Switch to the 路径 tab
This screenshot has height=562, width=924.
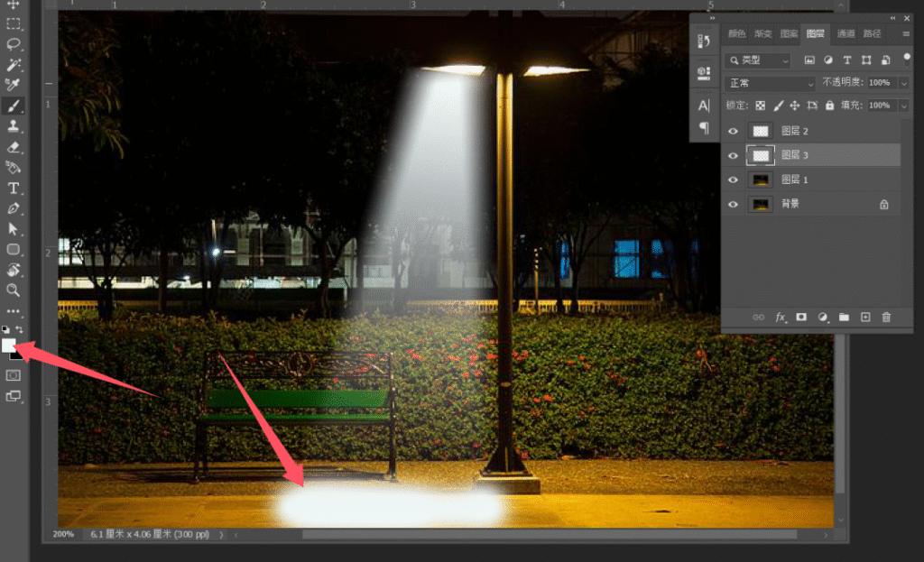click(x=873, y=33)
